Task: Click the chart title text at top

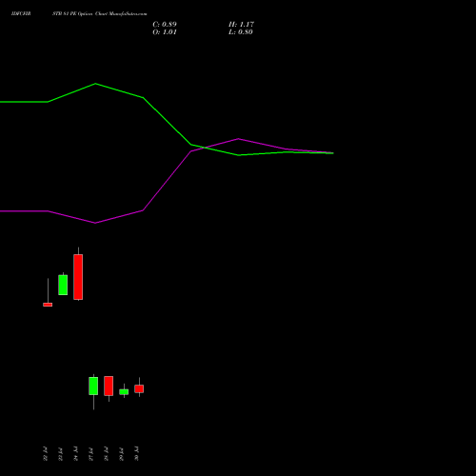Action: coord(100,14)
